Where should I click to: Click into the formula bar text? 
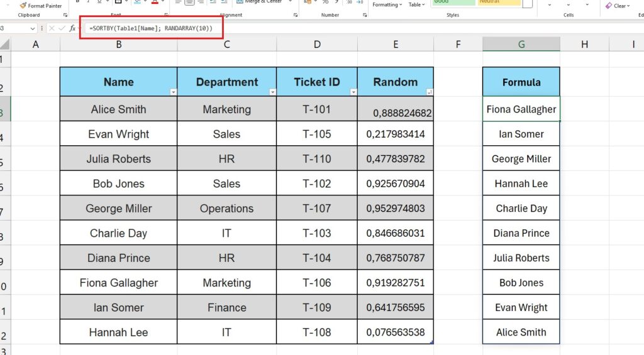[151, 28]
